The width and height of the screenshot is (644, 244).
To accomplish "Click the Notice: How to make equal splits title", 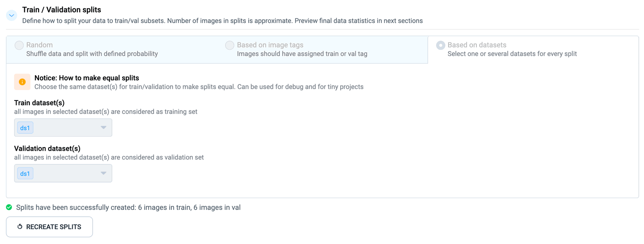I will click(87, 78).
